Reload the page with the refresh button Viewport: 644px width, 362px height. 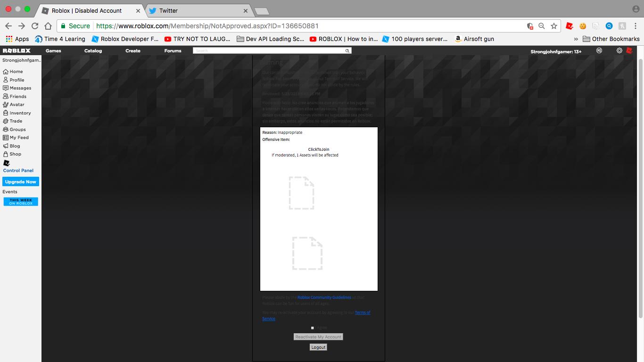[x=34, y=26]
